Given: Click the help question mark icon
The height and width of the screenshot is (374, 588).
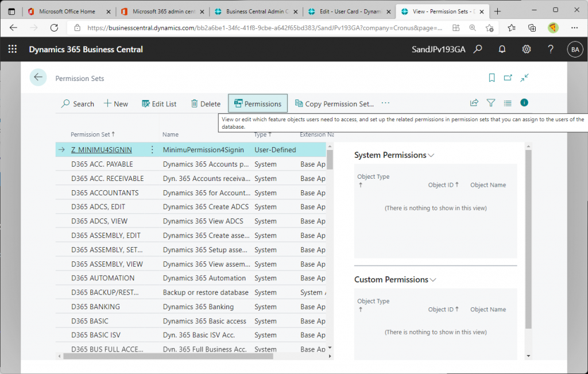Looking at the screenshot, I should (550, 49).
